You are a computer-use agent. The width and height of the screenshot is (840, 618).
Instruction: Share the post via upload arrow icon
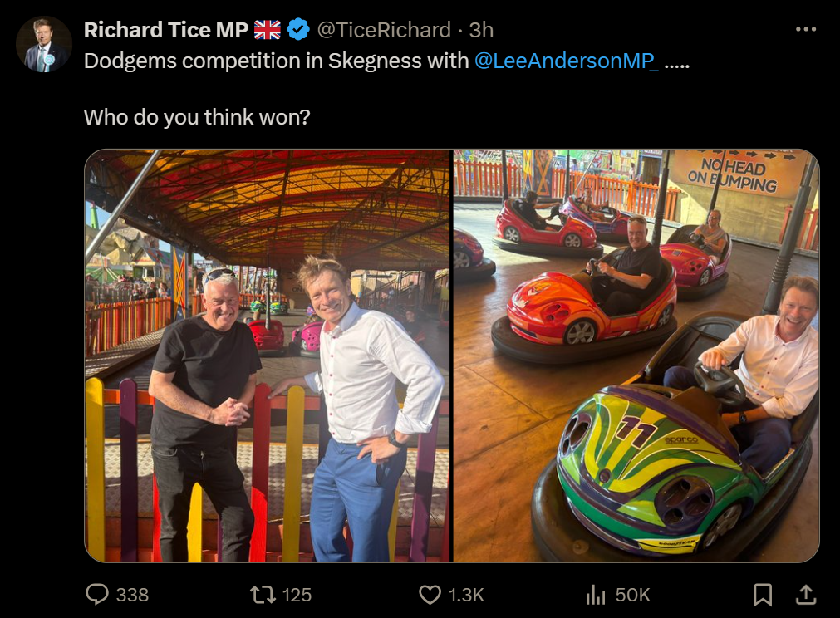click(806, 595)
